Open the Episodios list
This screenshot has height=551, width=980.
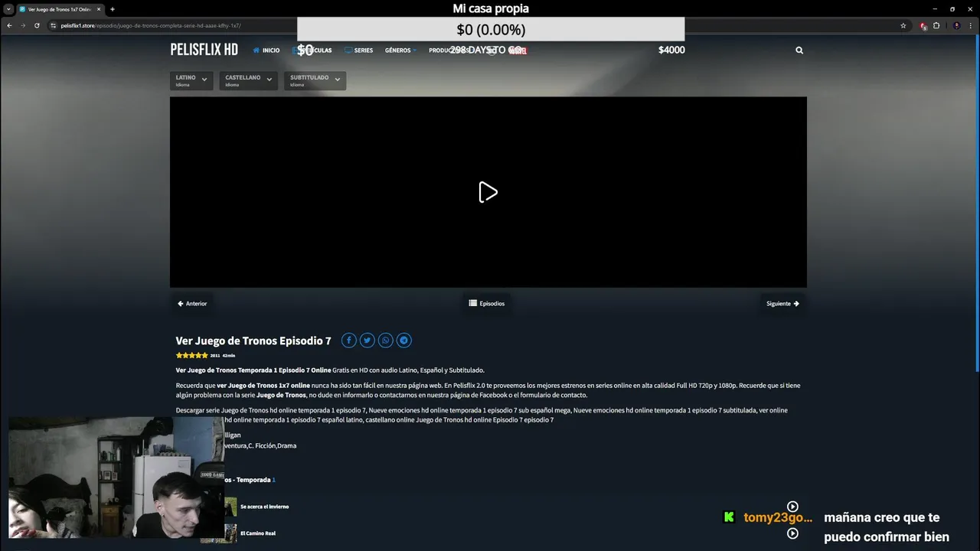pyautogui.click(x=487, y=304)
